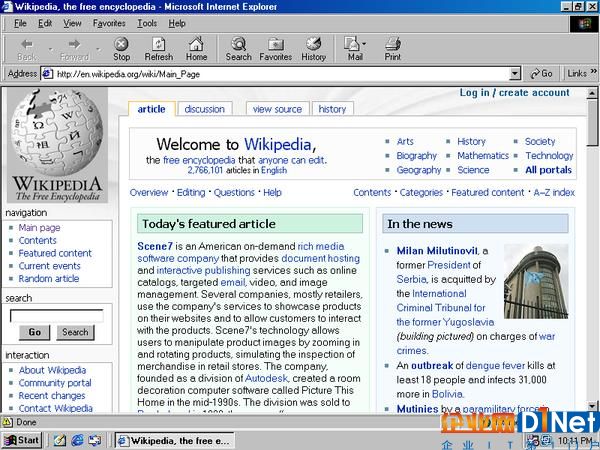Screen dimensions: 600x450
Task: Open the Start menu
Action: [22, 440]
